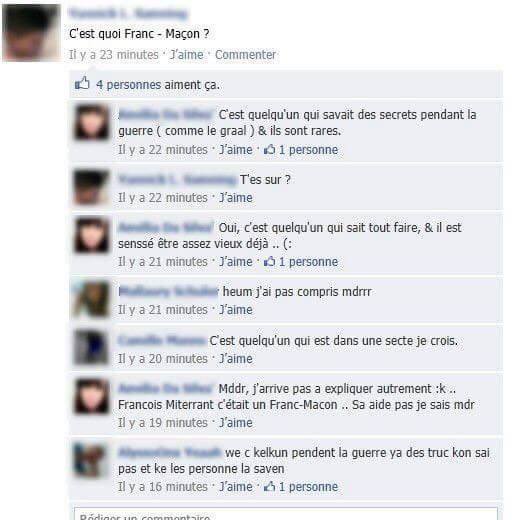Like the 'heum j'ai pas compris mdrrr' comment
The image size is (520, 520).
pyautogui.click(x=236, y=310)
